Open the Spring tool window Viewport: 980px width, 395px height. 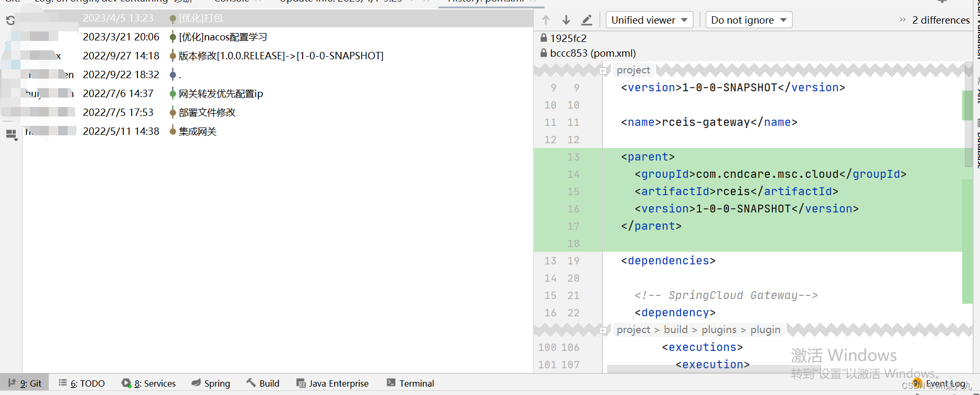211,383
